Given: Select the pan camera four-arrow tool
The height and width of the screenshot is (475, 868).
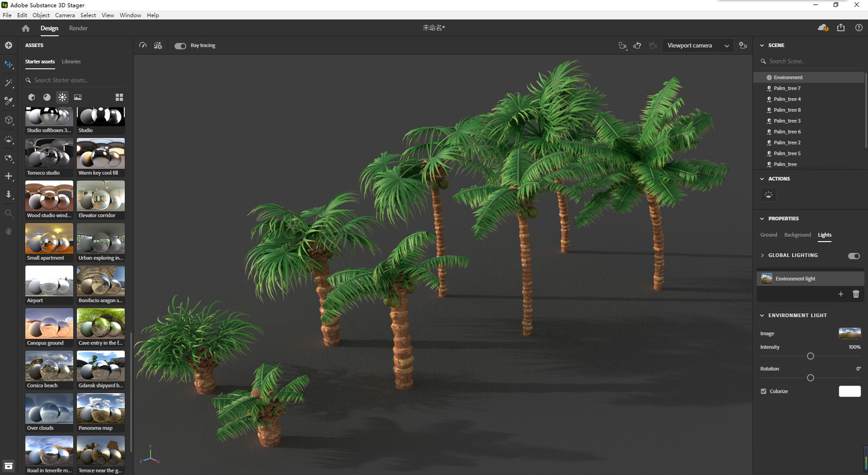Looking at the screenshot, I should (9, 176).
